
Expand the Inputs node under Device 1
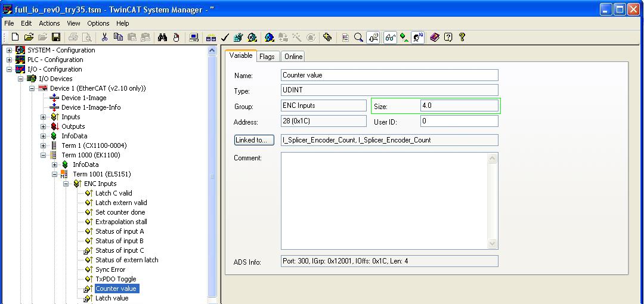43,117
